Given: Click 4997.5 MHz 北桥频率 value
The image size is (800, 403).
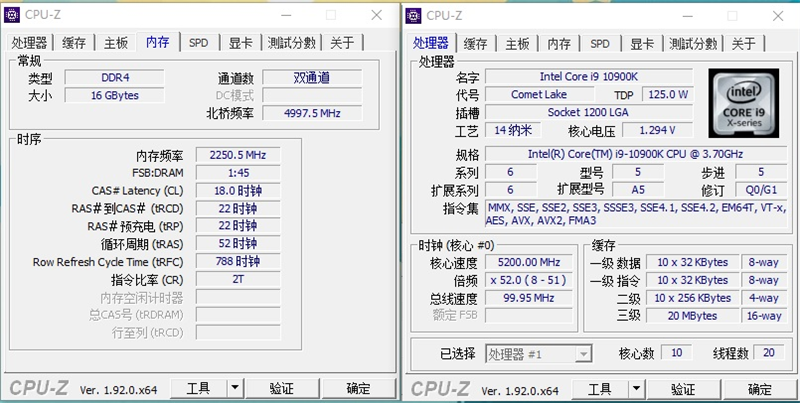Looking at the screenshot, I should coord(312,113).
